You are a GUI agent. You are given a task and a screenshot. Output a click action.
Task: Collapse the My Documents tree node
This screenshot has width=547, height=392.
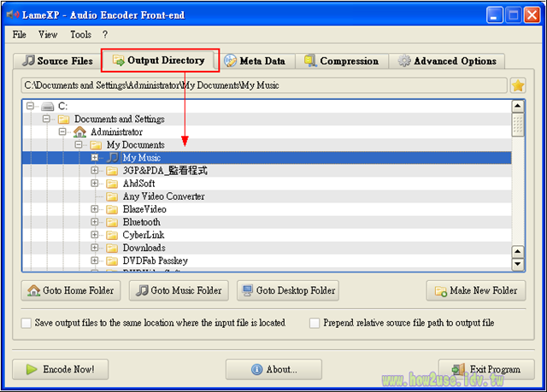point(79,145)
